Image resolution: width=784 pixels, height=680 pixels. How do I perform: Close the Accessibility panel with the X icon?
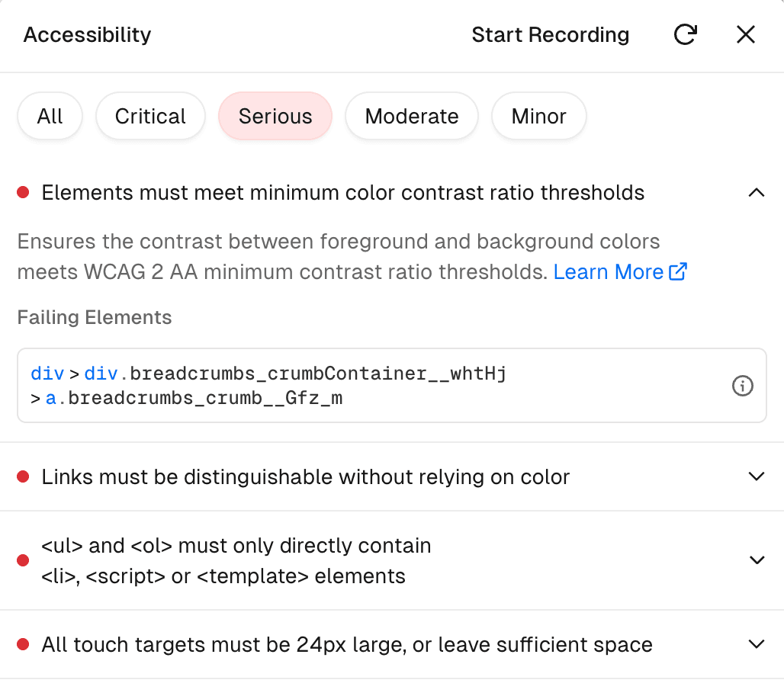click(x=745, y=34)
